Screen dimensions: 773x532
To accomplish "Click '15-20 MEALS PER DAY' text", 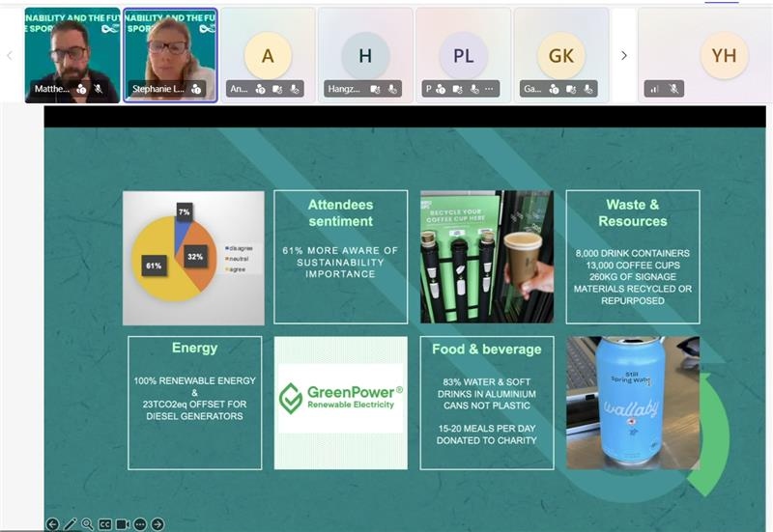I will [x=487, y=429].
